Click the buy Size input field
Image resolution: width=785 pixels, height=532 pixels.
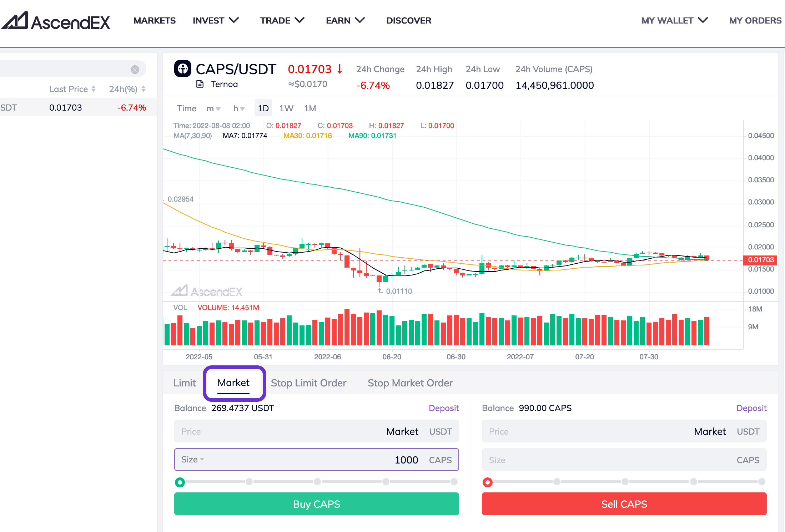317,460
